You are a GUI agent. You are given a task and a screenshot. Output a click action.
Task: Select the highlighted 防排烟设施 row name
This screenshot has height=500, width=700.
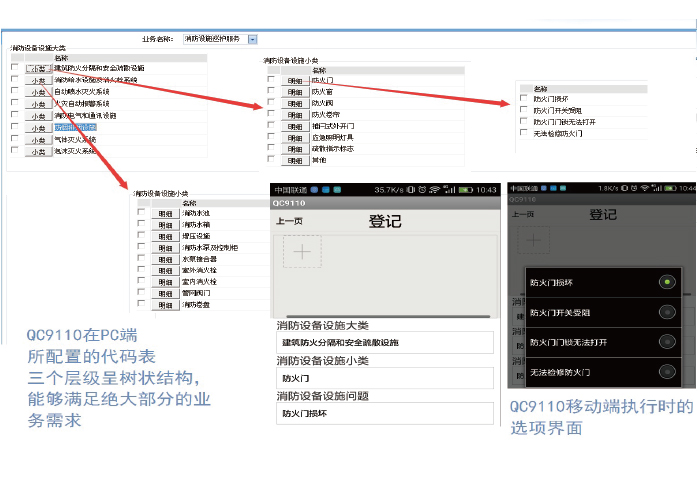(x=76, y=128)
